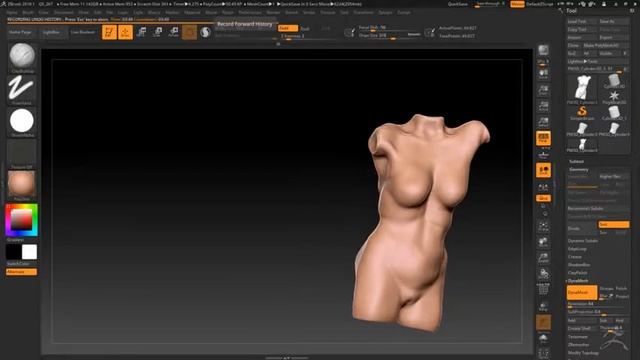Image resolution: width=640 pixels, height=360 pixels.
Task: Click the Focal Shift dial icon
Action: (349, 32)
